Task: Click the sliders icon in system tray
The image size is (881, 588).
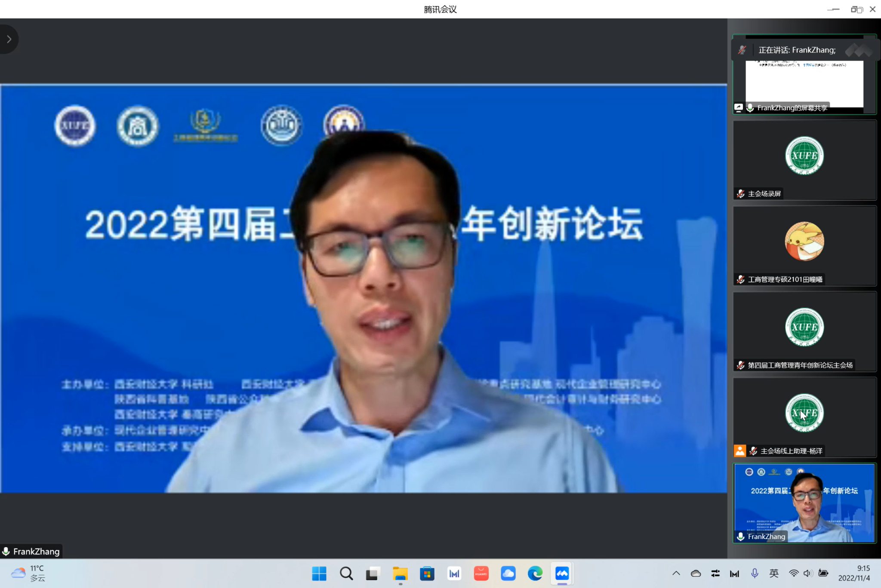Action: click(x=715, y=573)
